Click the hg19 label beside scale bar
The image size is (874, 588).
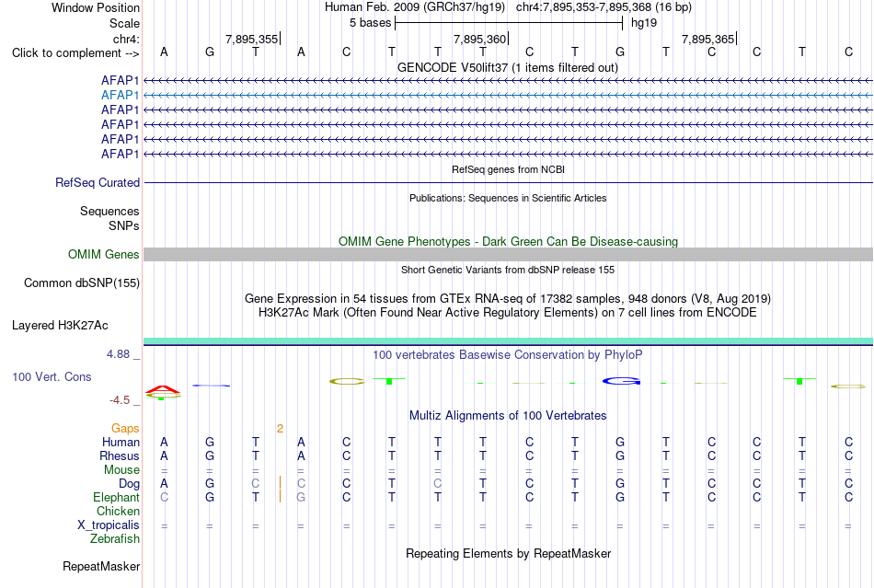[x=644, y=23]
